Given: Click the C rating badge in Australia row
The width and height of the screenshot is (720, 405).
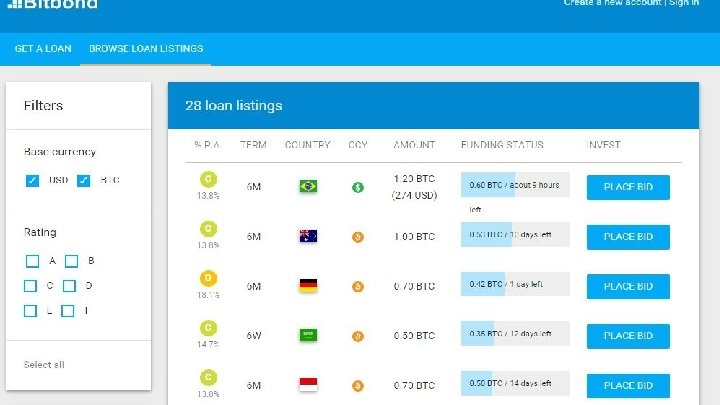Looking at the screenshot, I should tap(208, 229).
